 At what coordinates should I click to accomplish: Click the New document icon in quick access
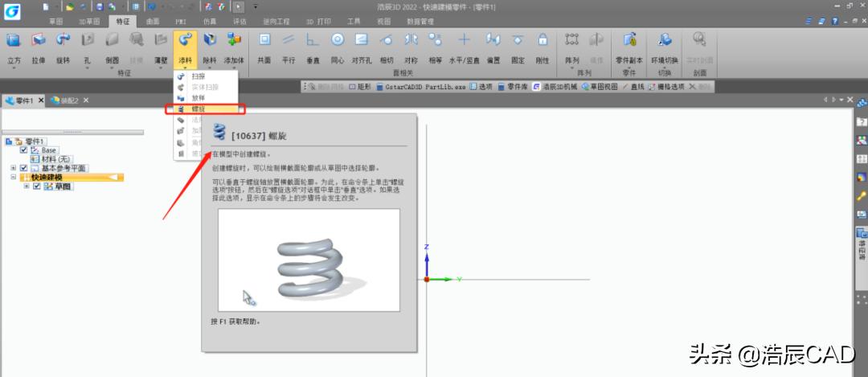click(x=46, y=6)
